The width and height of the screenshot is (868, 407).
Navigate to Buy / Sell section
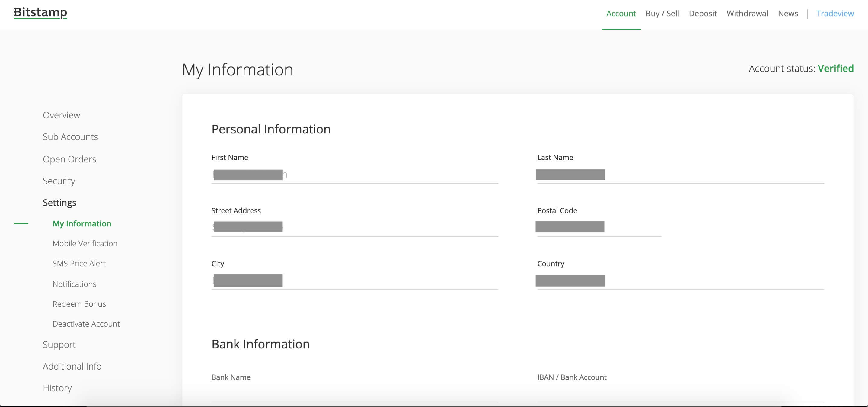point(662,14)
